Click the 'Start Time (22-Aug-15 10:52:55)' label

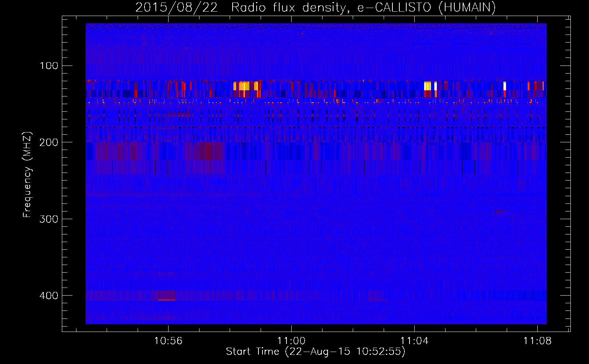[316, 352]
